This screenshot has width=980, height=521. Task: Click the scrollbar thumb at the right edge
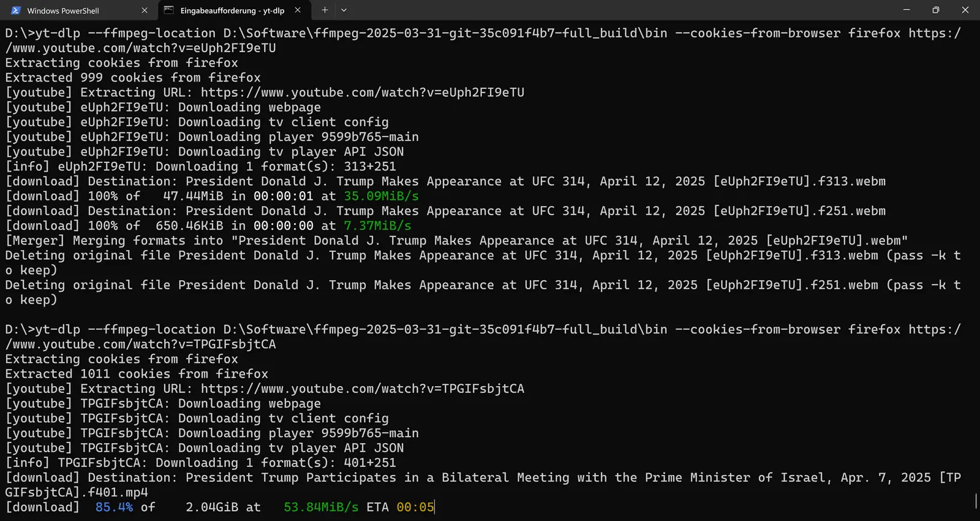[x=976, y=501]
